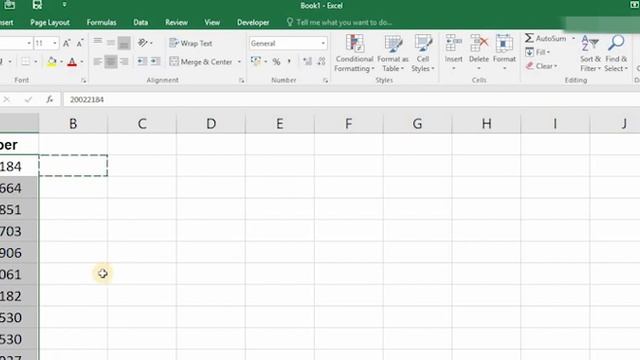This screenshot has height=360, width=640.
Task: Apply Percent Style to the cell
Action: click(276, 62)
